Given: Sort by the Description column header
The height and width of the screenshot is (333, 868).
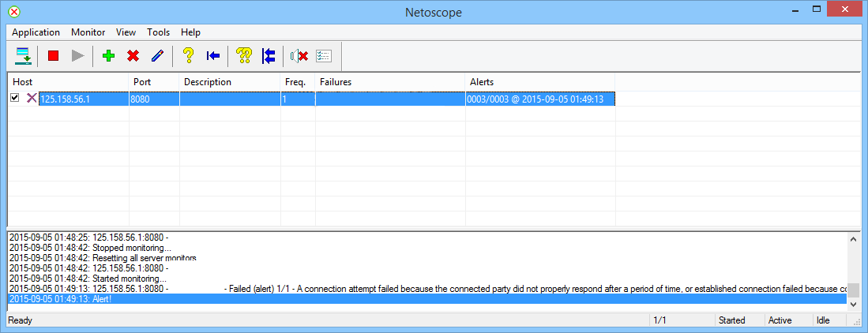Looking at the screenshot, I should 231,82.
